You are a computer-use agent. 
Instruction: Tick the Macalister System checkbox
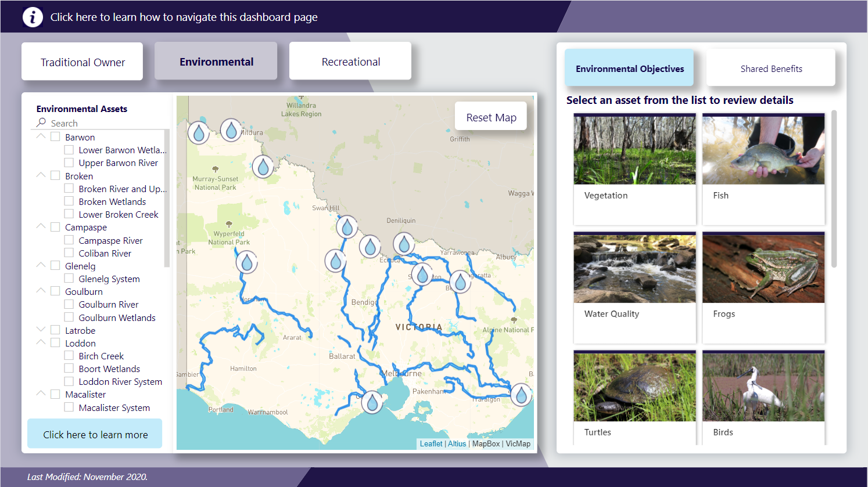click(69, 407)
